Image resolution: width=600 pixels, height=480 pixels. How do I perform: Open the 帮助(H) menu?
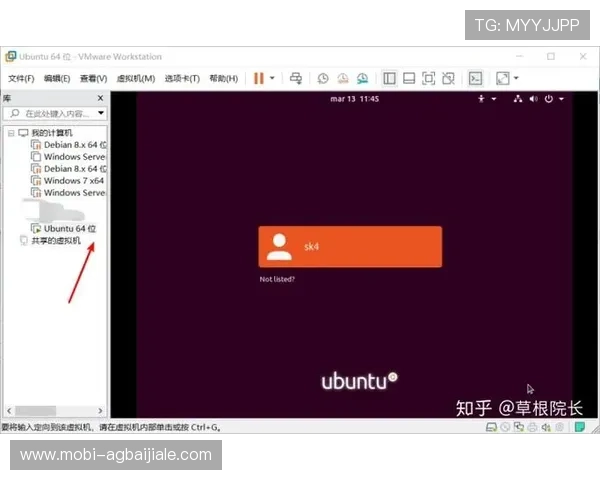223,79
